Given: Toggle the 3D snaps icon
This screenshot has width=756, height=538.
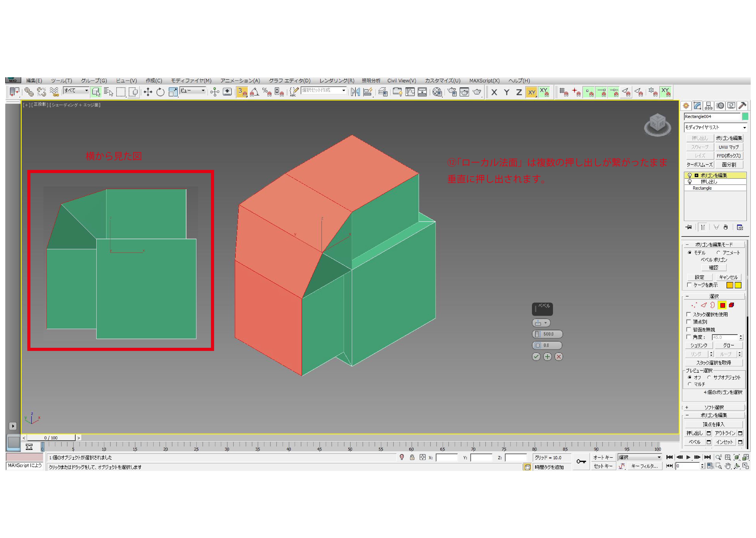Looking at the screenshot, I should (x=242, y=92).
